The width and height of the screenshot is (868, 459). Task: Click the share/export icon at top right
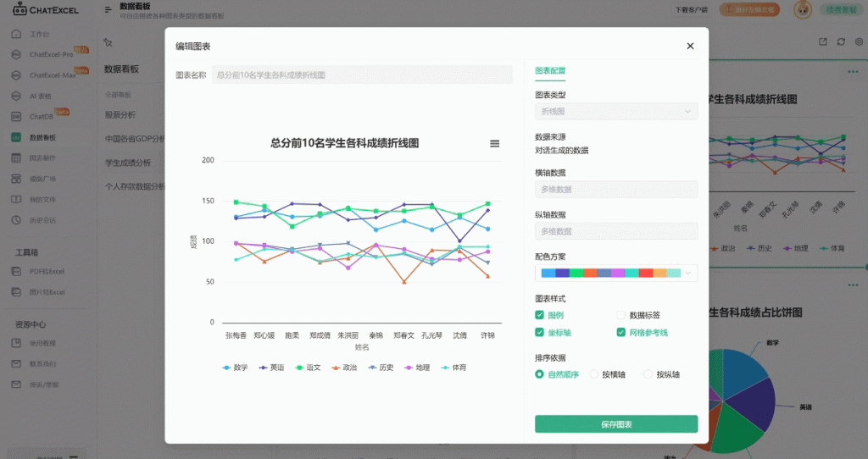[x=822, y=41]
